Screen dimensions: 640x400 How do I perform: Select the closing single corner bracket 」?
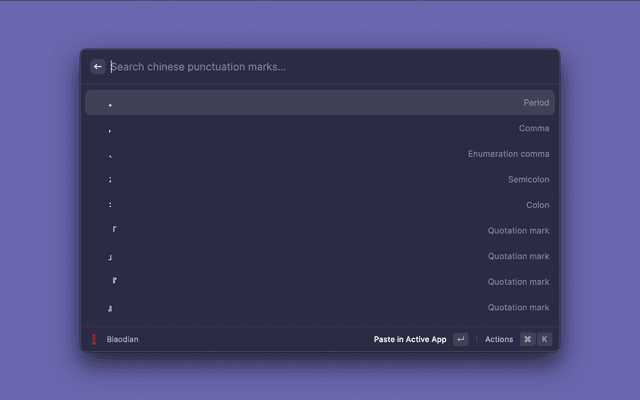coord(320,257)
